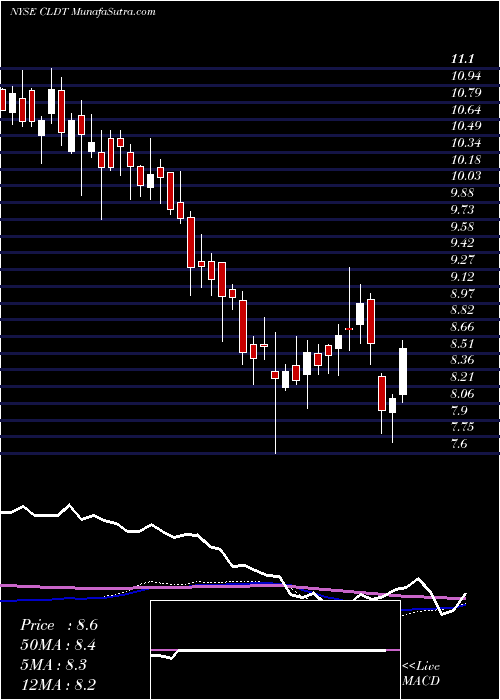Click the 10.49 price axis label
500x700 pixels.
click(x=466, y=126)
